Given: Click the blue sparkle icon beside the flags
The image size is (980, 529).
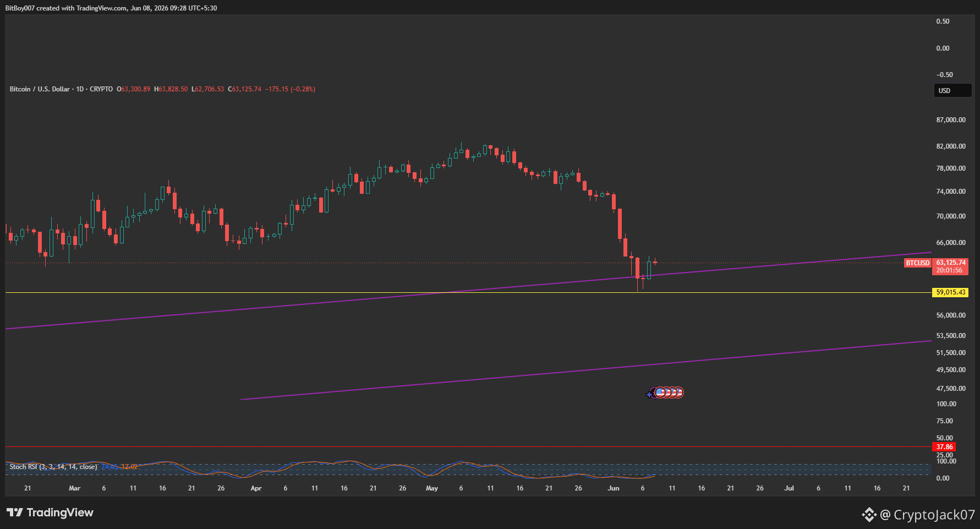Looking at the screenshot, I should (x=650, y=394).
